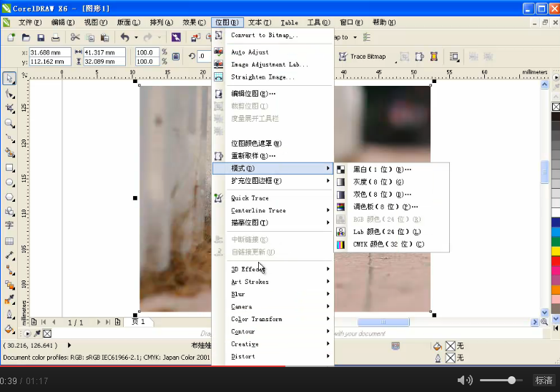This screenshot has height=392, width=560.
Task: Expand the Distort submenu
Action: pyautogui.click(x=273, y=356)
